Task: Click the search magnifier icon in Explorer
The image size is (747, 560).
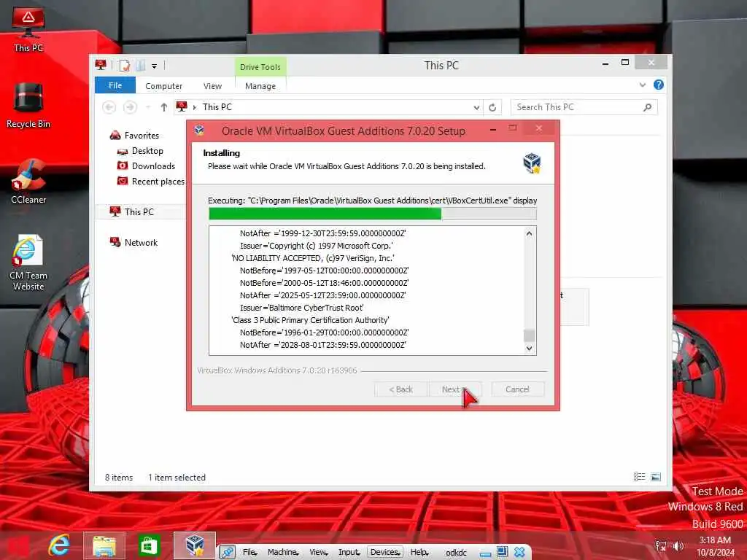Action: (647, 107)
